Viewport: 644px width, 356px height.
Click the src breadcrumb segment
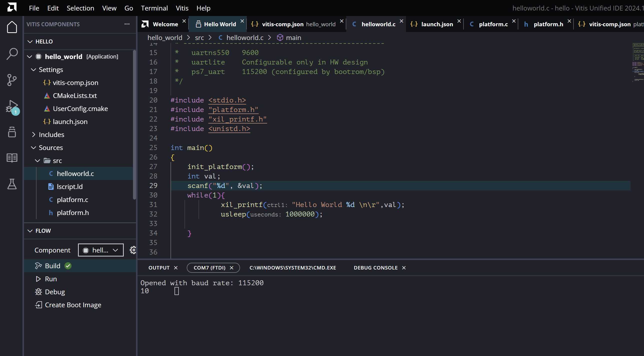pyautogui.click(x=199, y=37)
